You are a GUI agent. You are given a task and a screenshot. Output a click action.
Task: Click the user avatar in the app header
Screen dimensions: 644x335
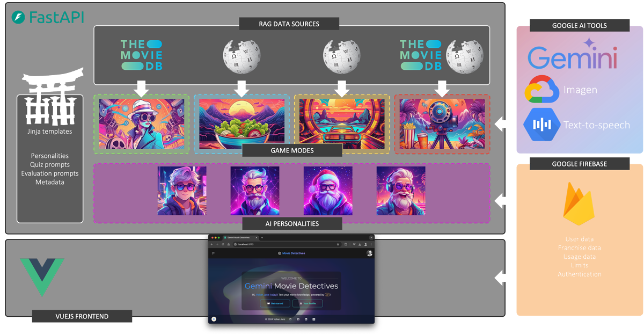tap(369, 253)
